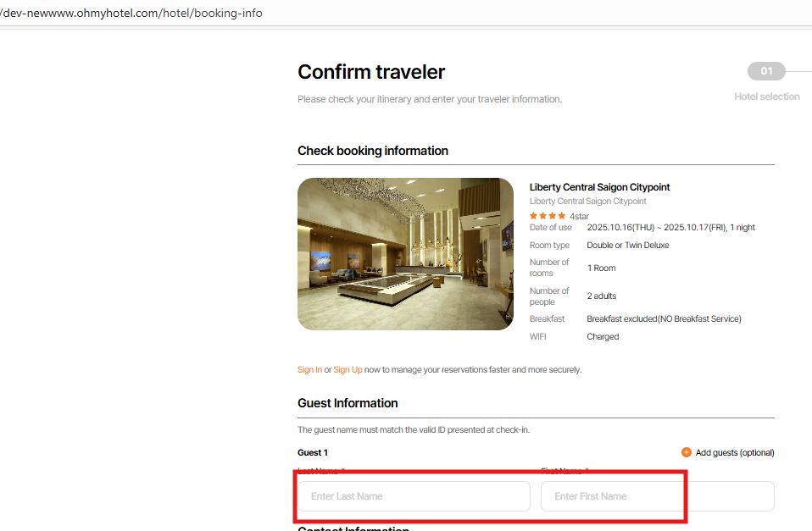Click the Double or Twin Deluxe room type
Viewport: 812px width, 531px height.
tap(628, 245)
